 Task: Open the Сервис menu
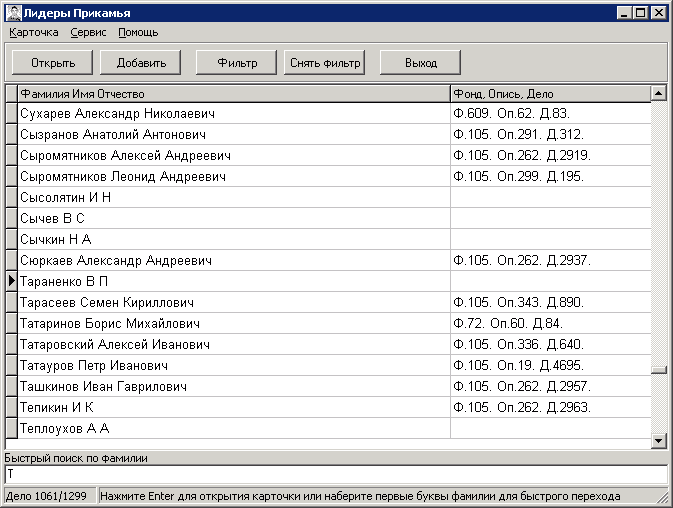tap(88, 33)
